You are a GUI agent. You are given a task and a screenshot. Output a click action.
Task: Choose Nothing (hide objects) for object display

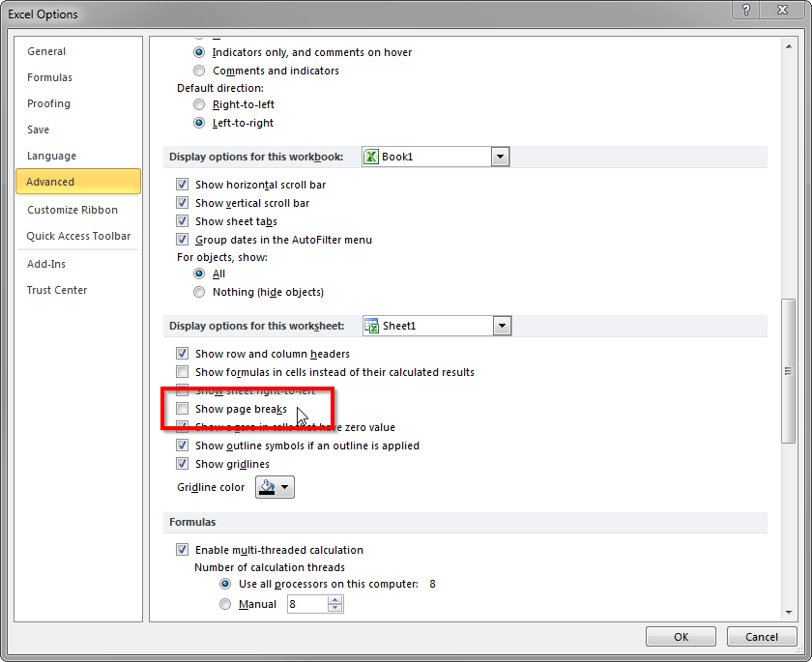tap(199, 292)
